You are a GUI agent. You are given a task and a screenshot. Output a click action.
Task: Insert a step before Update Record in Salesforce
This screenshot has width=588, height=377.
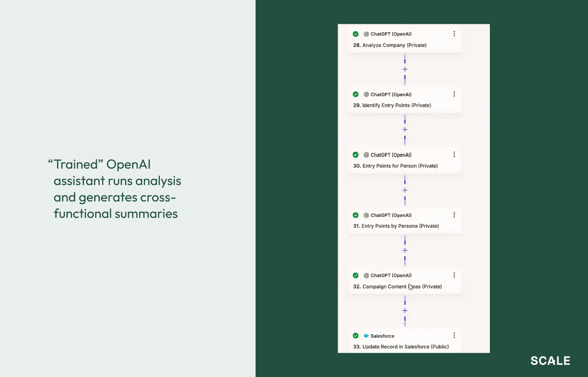(405, 311)
